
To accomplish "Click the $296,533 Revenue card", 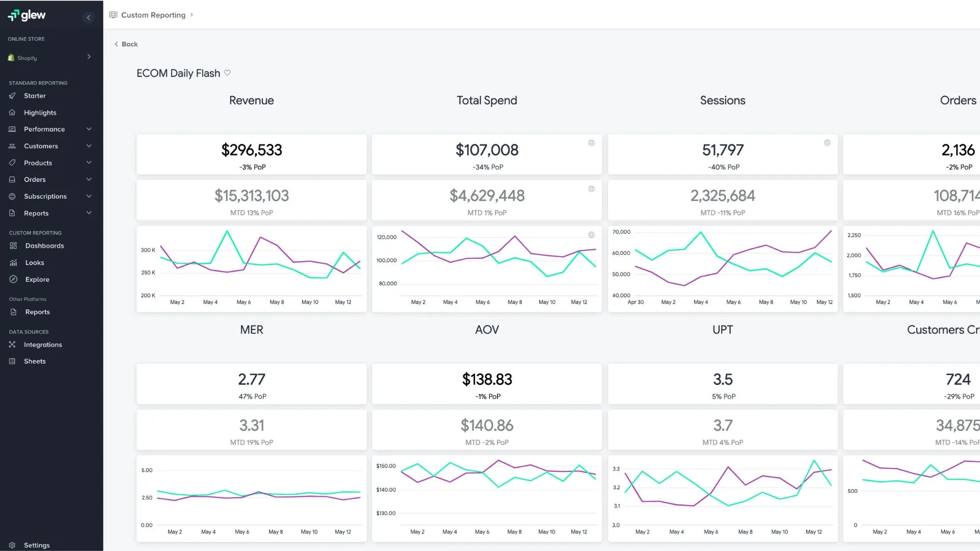I will click(x=252, y=155).
